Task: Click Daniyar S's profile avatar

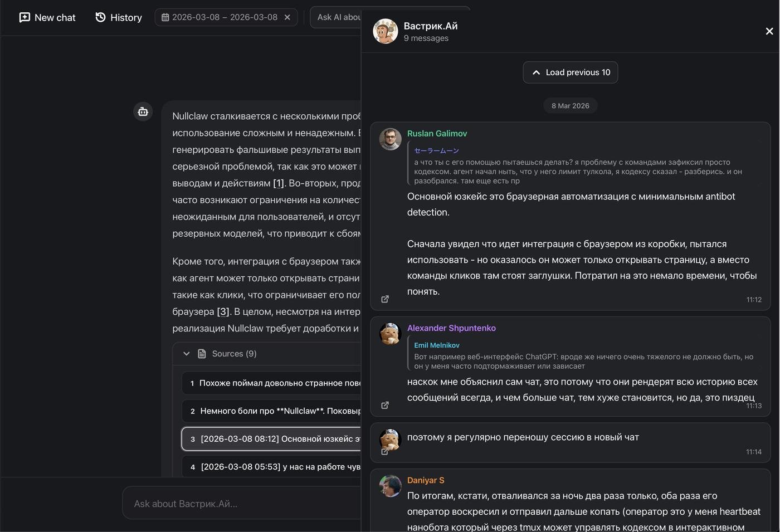Action: pos(390,486)
